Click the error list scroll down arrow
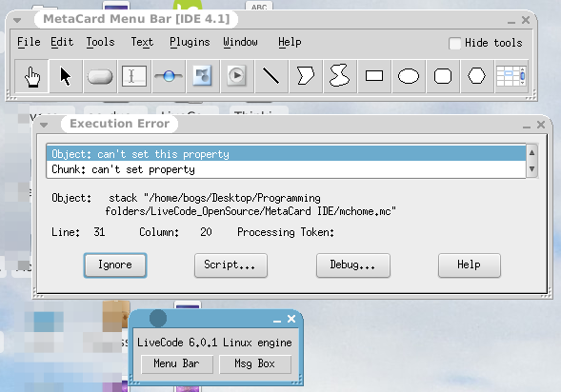561x392 pixels. [532, 168]
